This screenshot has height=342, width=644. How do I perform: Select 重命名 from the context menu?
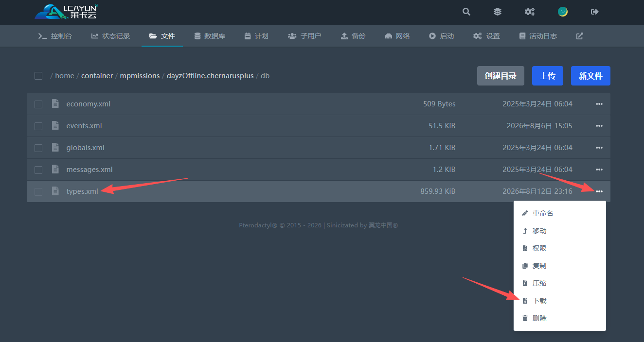pyautogui.click(x=560, y=213)
